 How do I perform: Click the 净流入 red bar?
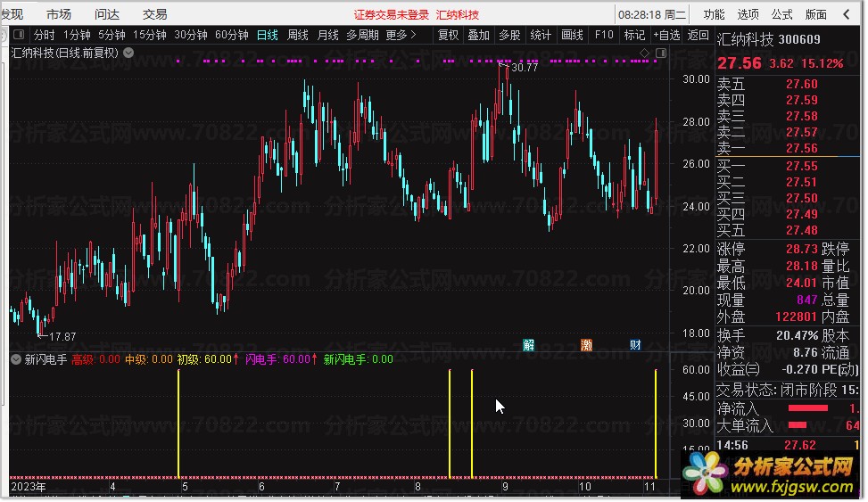(807, 408)
